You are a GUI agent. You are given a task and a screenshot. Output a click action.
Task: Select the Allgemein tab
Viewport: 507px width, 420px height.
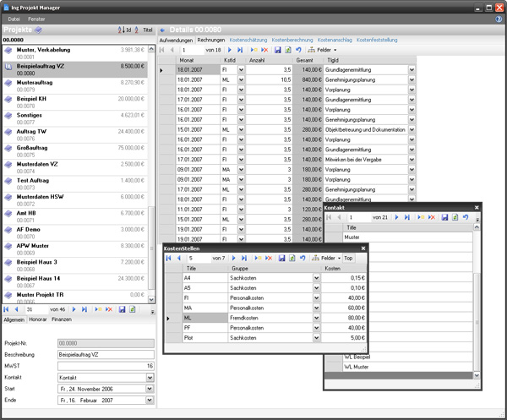[x=14, y=319]
